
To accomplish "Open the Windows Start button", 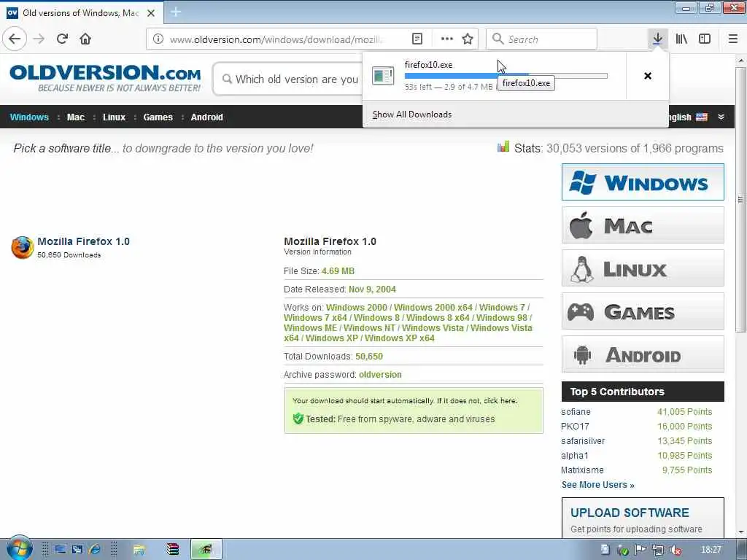I will click(x=19, y=548).
